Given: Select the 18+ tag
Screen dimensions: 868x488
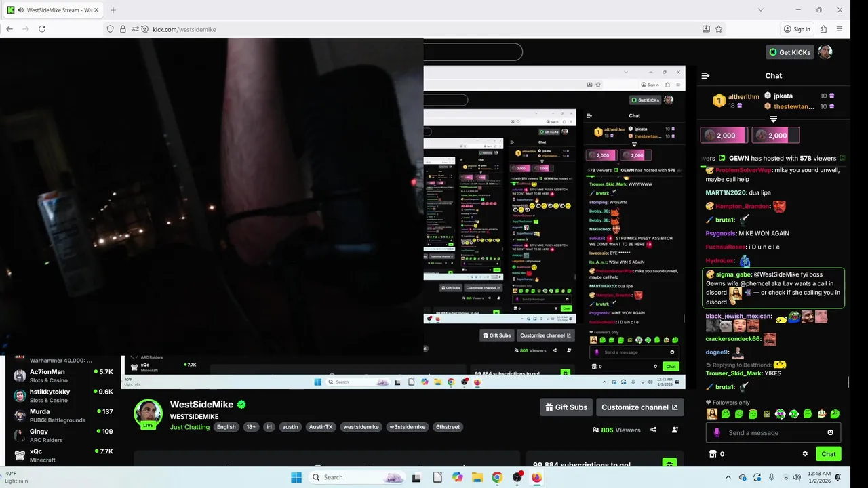Looking at the screenshot, I should [251, 427].
